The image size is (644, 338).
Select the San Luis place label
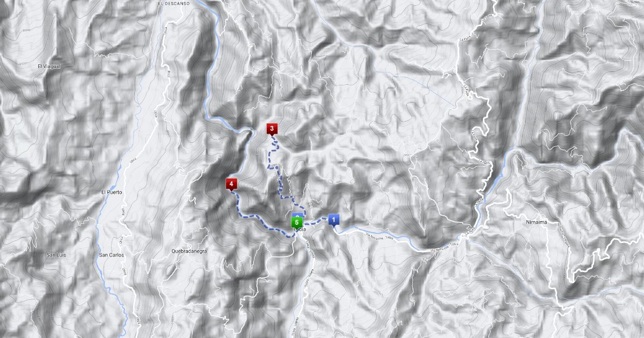(x=56, y=254)
